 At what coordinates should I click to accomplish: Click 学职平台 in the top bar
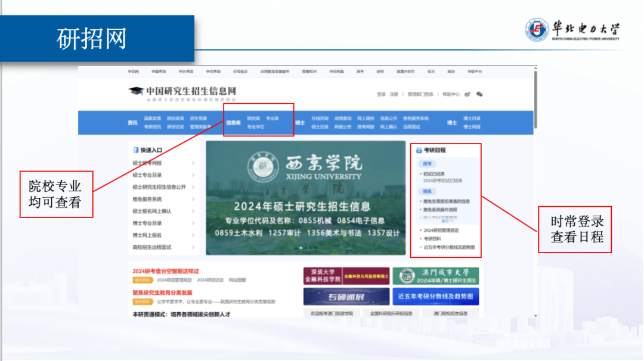click(475, 71)
